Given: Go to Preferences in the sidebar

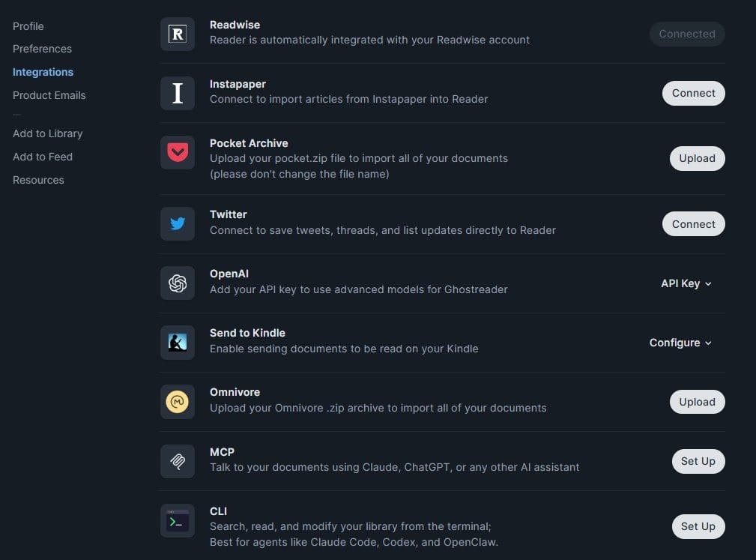Looking at the screenshot, I should pos(42,49).
